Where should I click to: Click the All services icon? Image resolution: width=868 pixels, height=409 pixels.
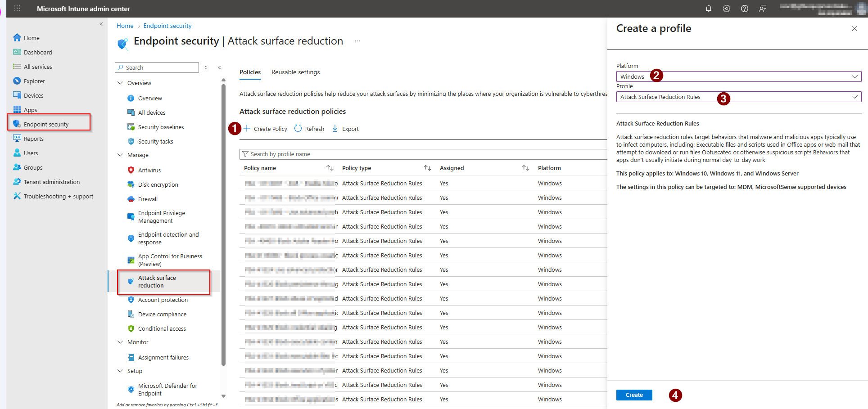(x=17, y=67)
